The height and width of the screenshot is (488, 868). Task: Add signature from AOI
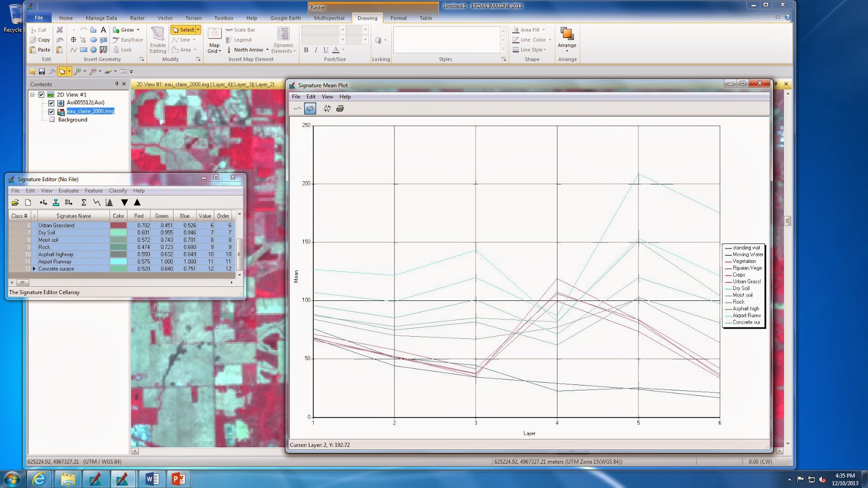click(x=43, y=202)
